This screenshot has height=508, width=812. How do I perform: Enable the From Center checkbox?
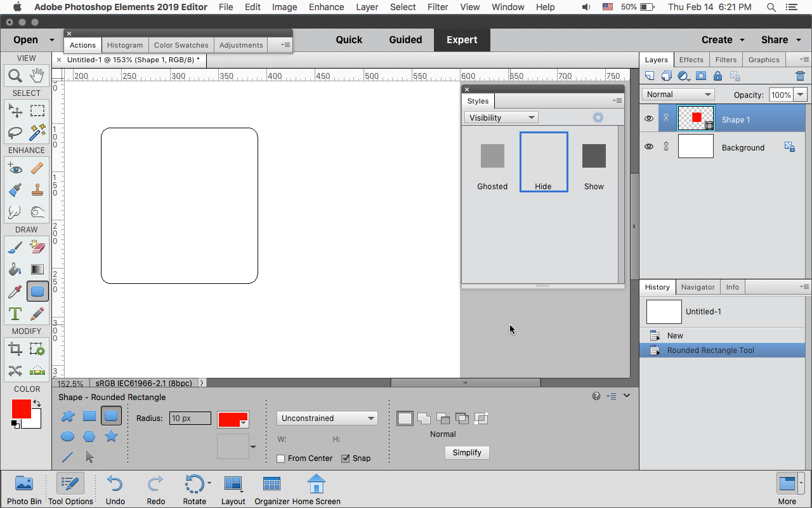[281, 458]
